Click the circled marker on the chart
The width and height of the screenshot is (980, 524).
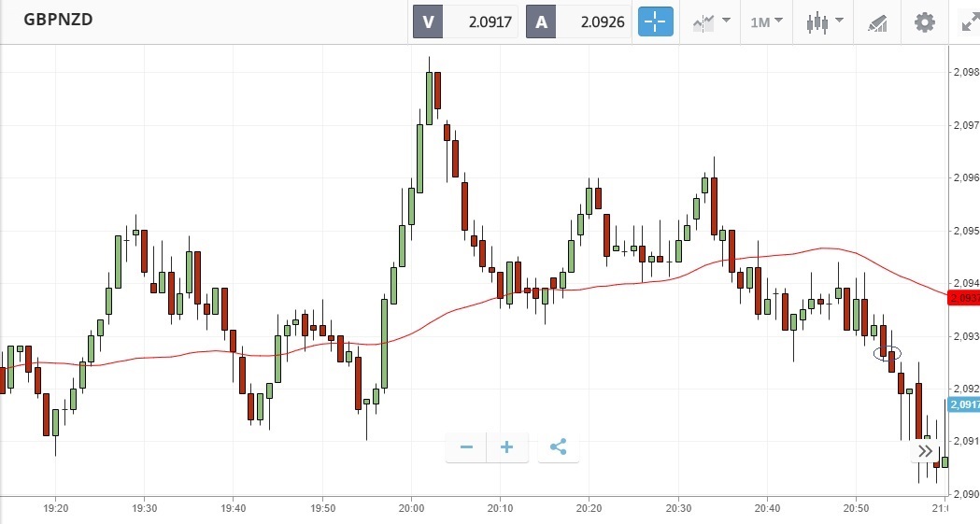tap(888, 353)
